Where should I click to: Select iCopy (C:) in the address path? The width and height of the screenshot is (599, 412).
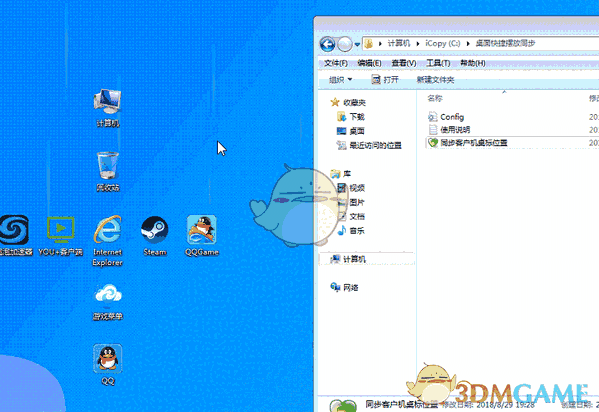443,44
